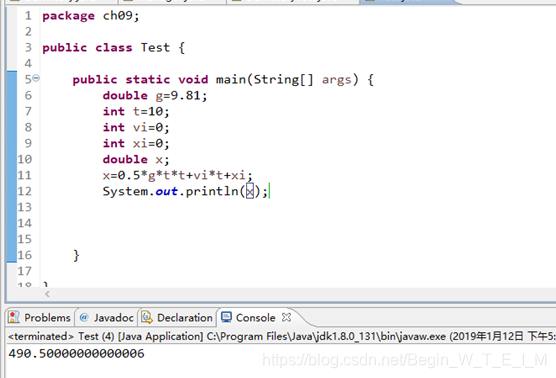Click the 'double x;' declaration
Viewport: 556px width, 378px height.
(136, 160)
